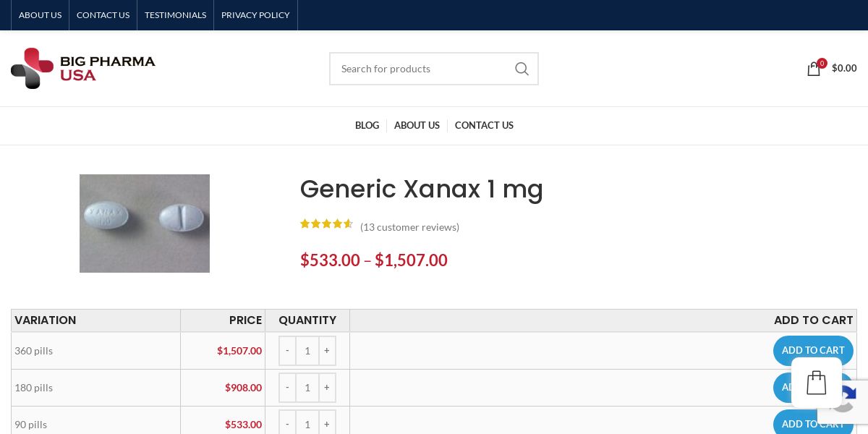Open the floating shopping bag widget
Image resolution: width=868 pixels, height=434 pixels.
[816, 383]
